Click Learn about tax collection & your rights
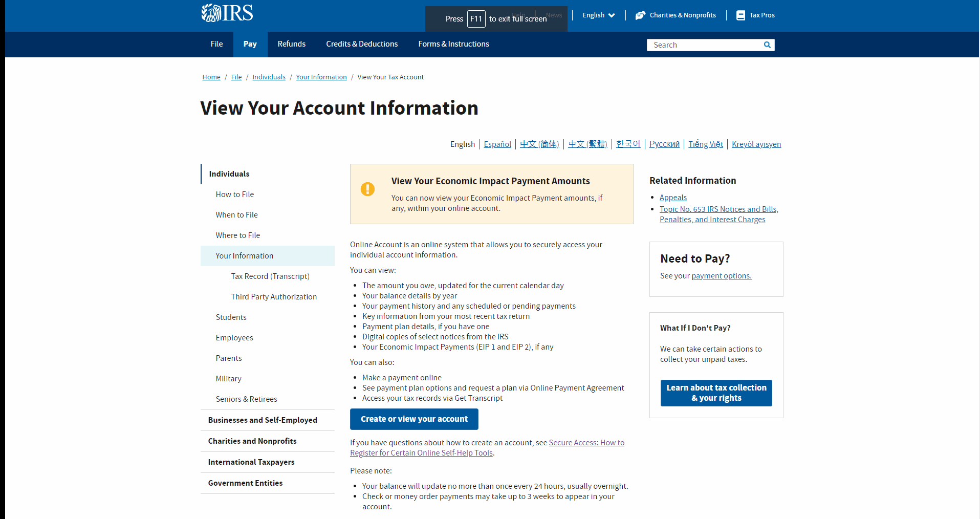The height and width of the screenshot is (519, 980). tap(715, 393)
